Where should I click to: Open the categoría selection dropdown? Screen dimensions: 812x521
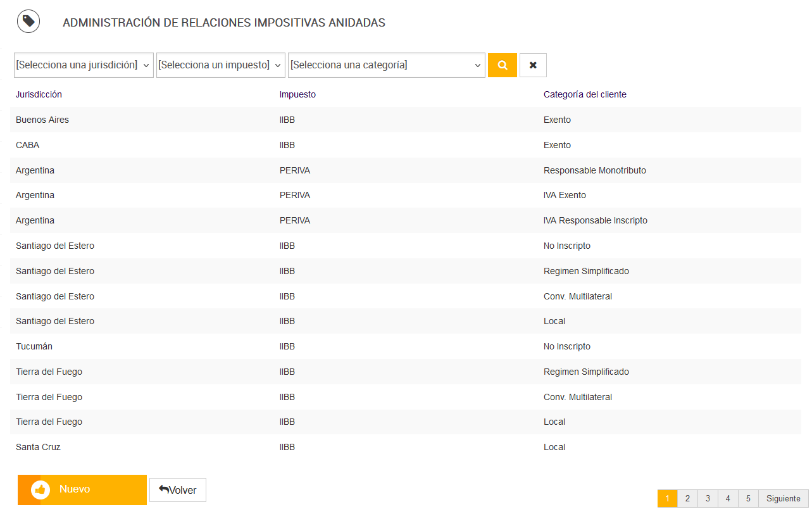point(386,65)
